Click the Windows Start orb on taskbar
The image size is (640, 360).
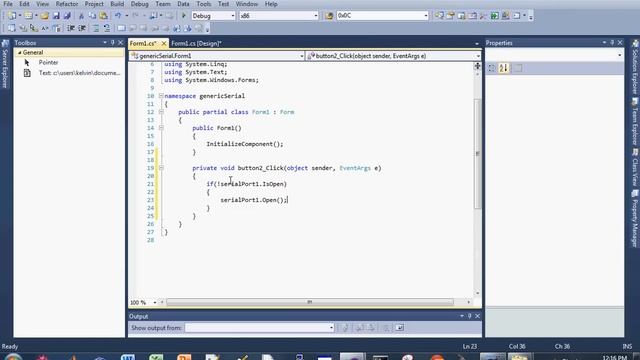point(13,357)
